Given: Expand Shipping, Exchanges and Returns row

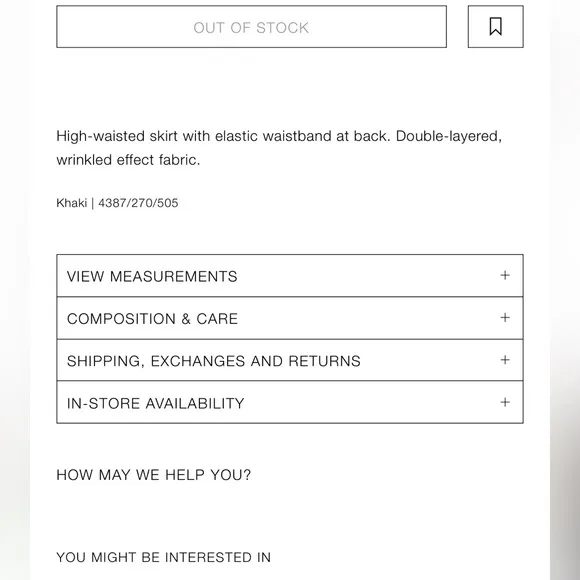Looking at the screenshot, I should click(x=290, y=360).
